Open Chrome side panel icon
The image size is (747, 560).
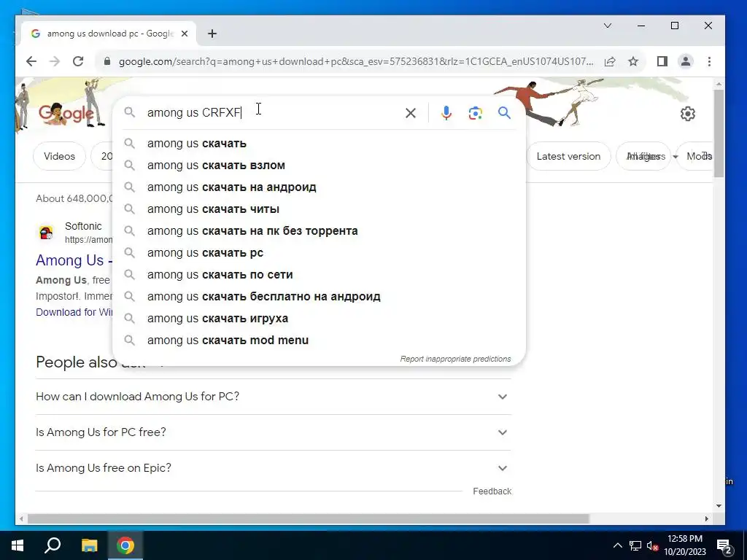pos(662,61)
